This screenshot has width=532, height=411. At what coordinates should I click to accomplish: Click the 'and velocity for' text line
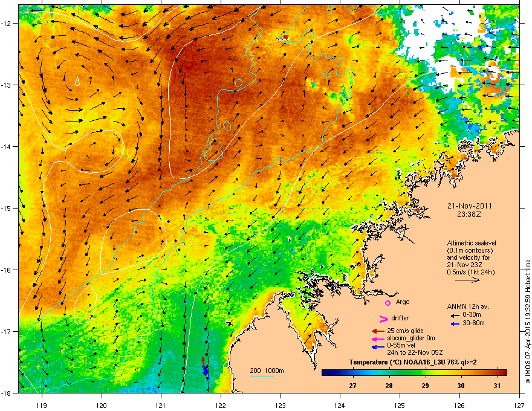point(468,257)
